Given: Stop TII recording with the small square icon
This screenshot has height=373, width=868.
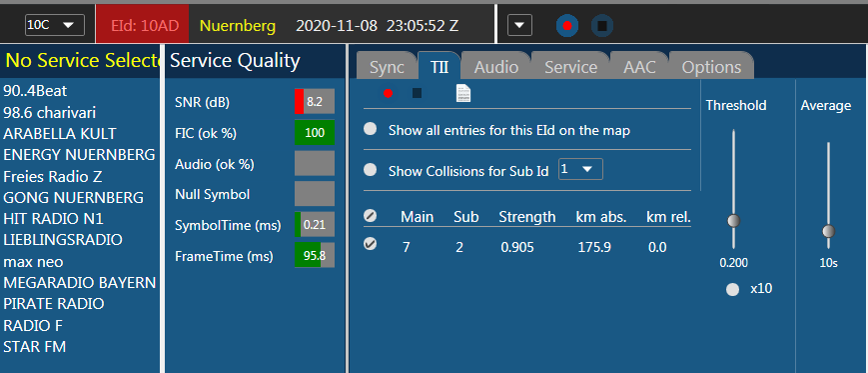Looking at the screenshot, I should click(x=417, y=93).
